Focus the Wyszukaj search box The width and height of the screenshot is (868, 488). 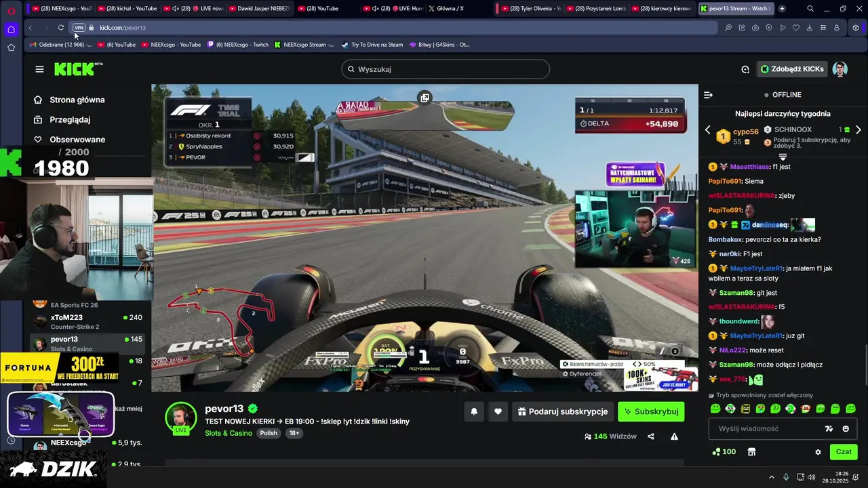coord(446,69)
